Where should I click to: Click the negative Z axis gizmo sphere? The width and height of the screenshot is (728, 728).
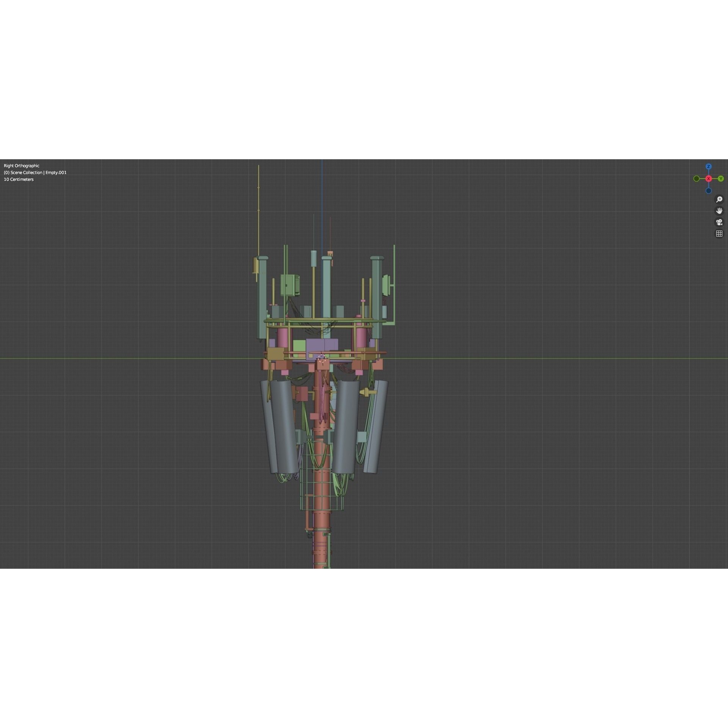708,191
